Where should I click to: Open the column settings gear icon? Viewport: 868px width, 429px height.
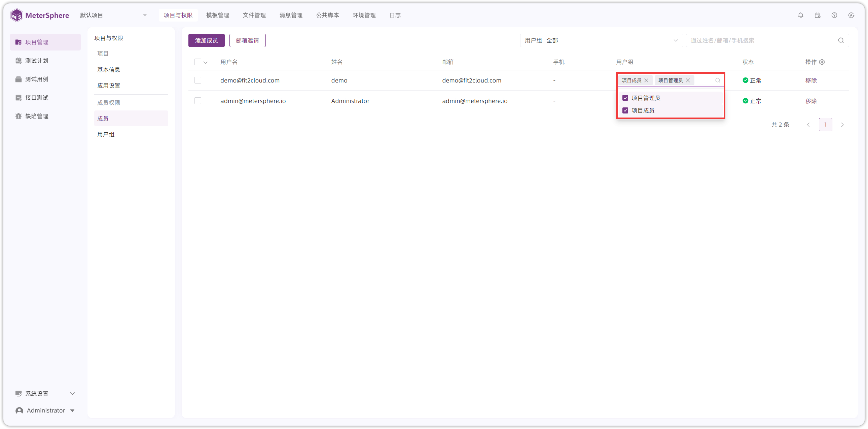(x=822, y=62)
